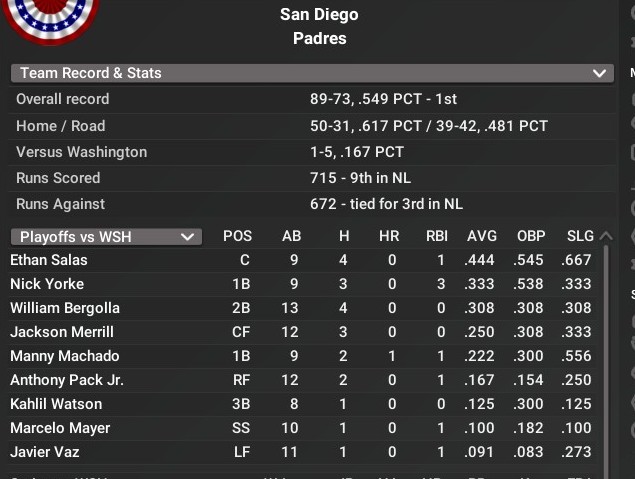Sort the table by POS column
This screenshot has height=479, width=635.
tap(237, 237)
